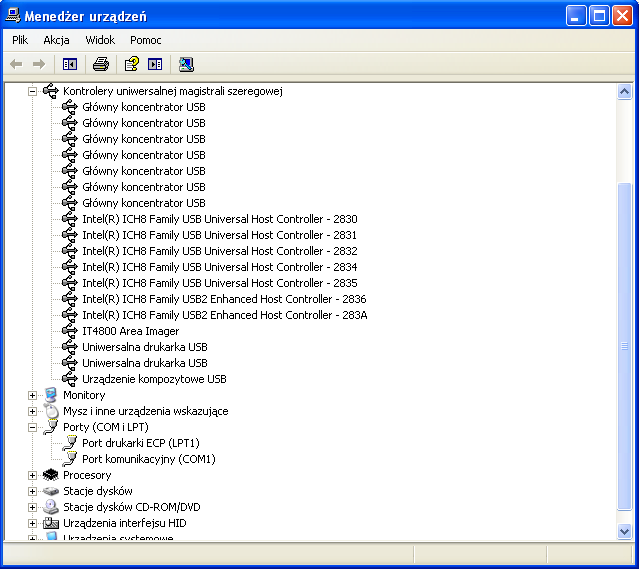Image resolution: width=639 pixels, height=569 pixels.
Task: Click the Forward arrow toolbar icon
Action: pos(39,64)
